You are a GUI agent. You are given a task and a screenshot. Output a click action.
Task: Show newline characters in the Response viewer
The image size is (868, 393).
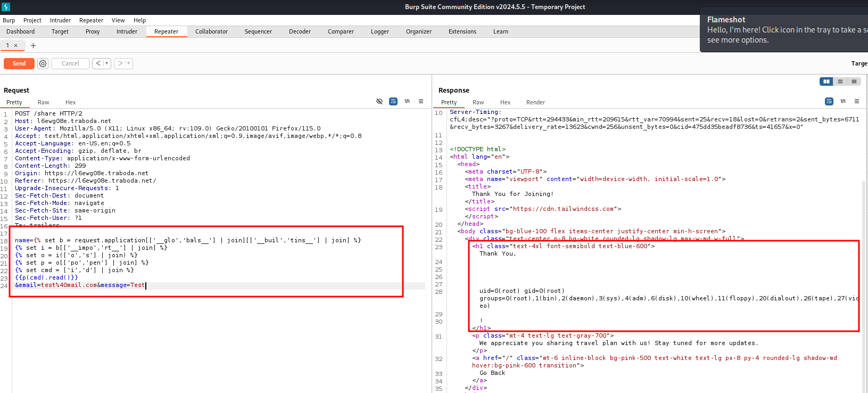click(843, 101)
